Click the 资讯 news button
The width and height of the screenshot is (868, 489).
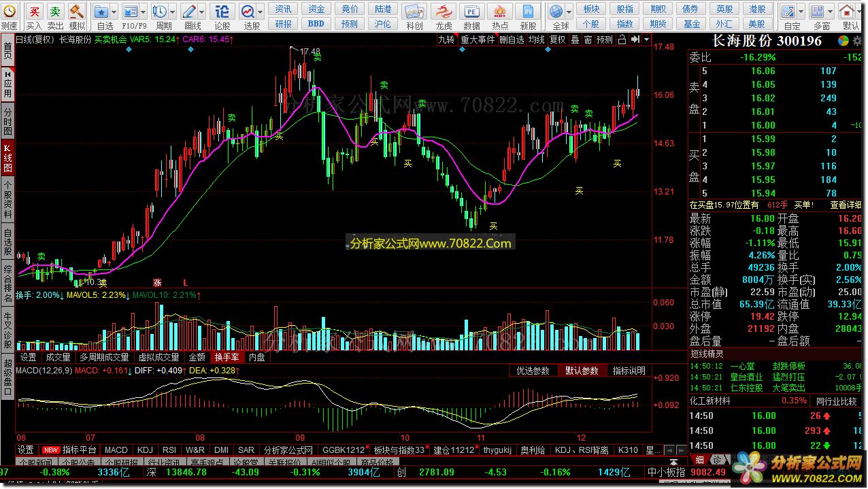tap(283, 9)
